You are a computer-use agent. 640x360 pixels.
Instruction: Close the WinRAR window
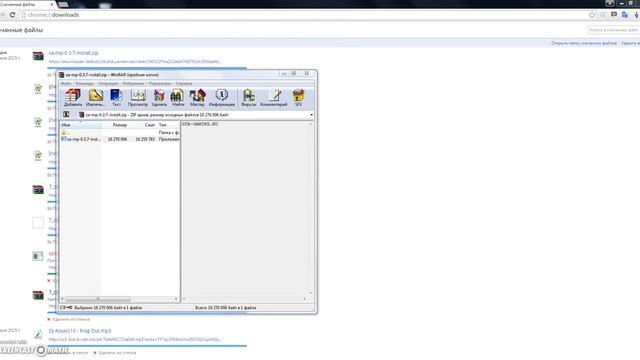tap(307, 73)
